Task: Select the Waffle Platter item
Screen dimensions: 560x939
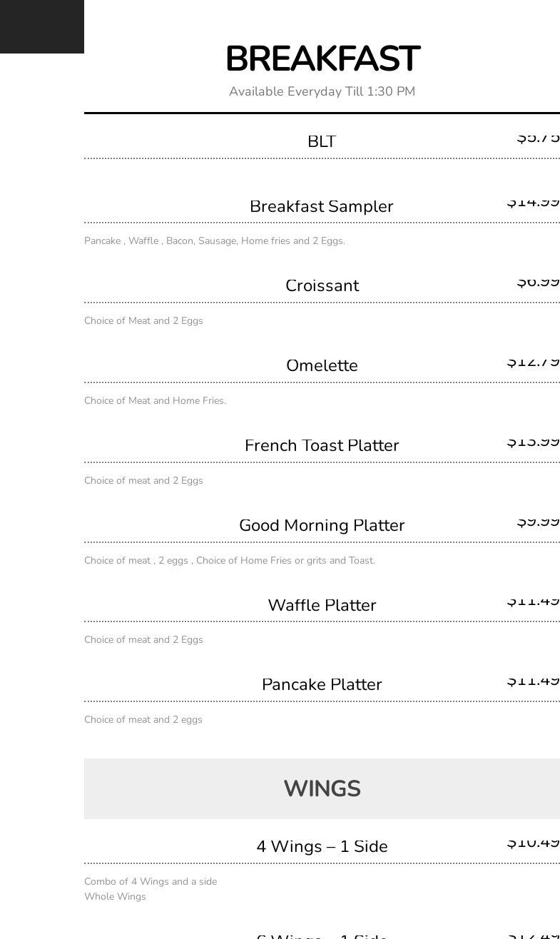Action: [322, 605]
